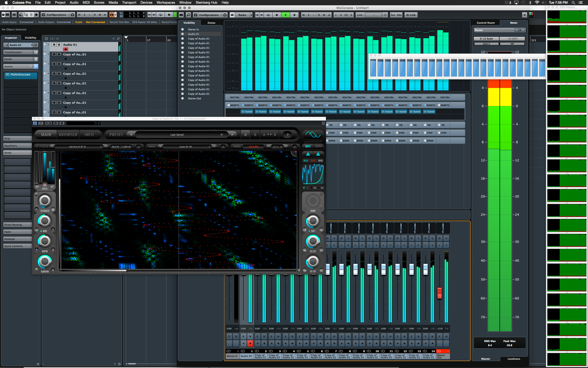This screenshot has width=588, height=368.
Task: Click the DAMP knob in Kaleidoscope
Action: (313, 201)
